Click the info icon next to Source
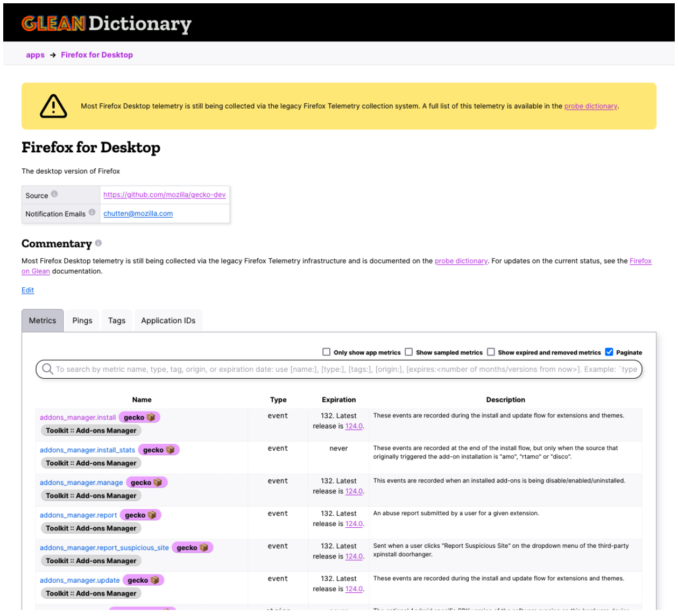 [54, 194]
